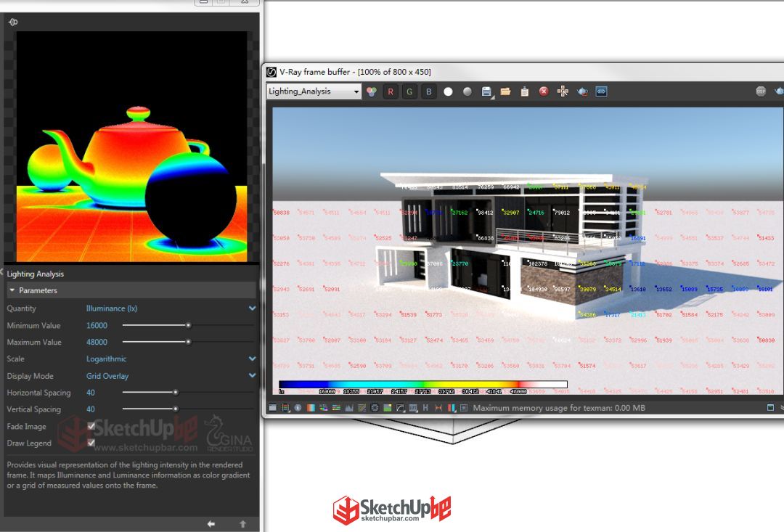Switch to monochromatic gray circle mode
The image size is (784, 532).
[467, 91]
